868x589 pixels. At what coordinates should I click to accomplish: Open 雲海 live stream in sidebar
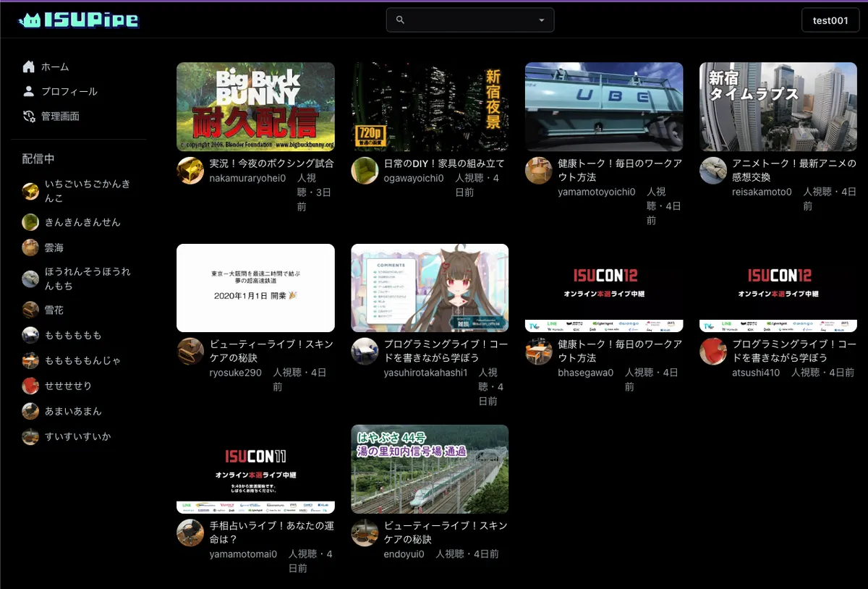(x=54, y=247)
